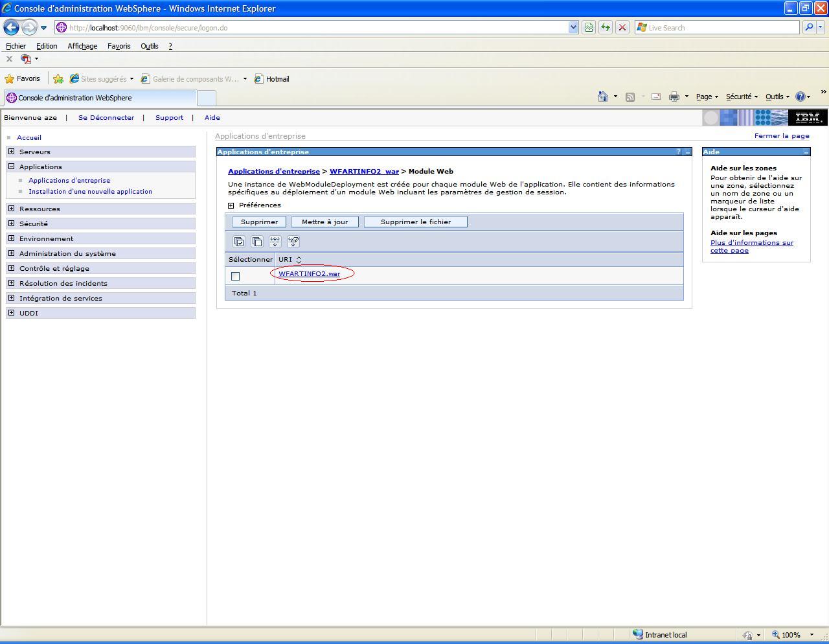The image size is (829, 644).
Task: Click the show filter view icon
Action: click(x=275, y=242)
